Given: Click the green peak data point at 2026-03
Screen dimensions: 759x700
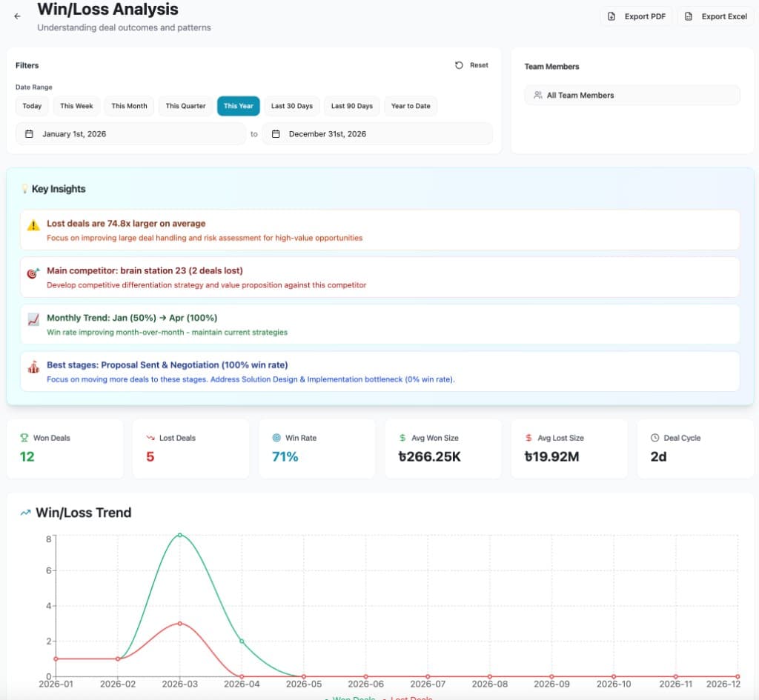Looking at the screenshot, I should 180,533.
